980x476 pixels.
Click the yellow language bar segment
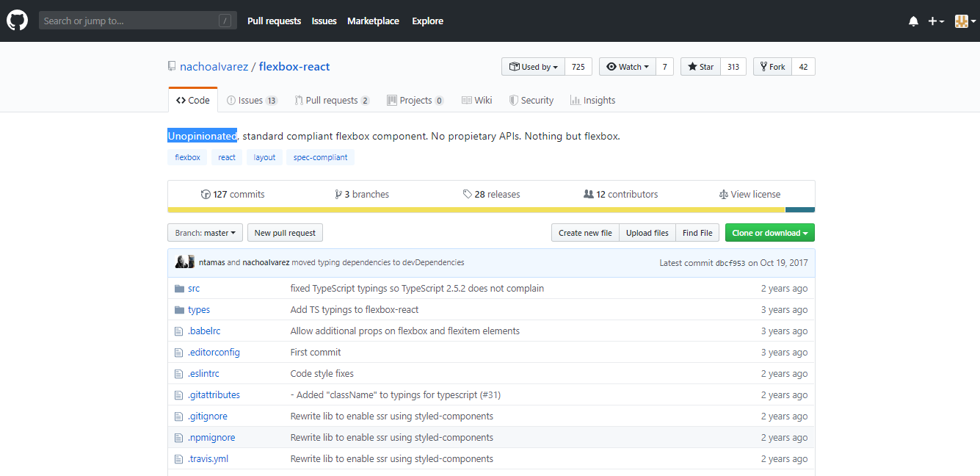coord(476,210)
